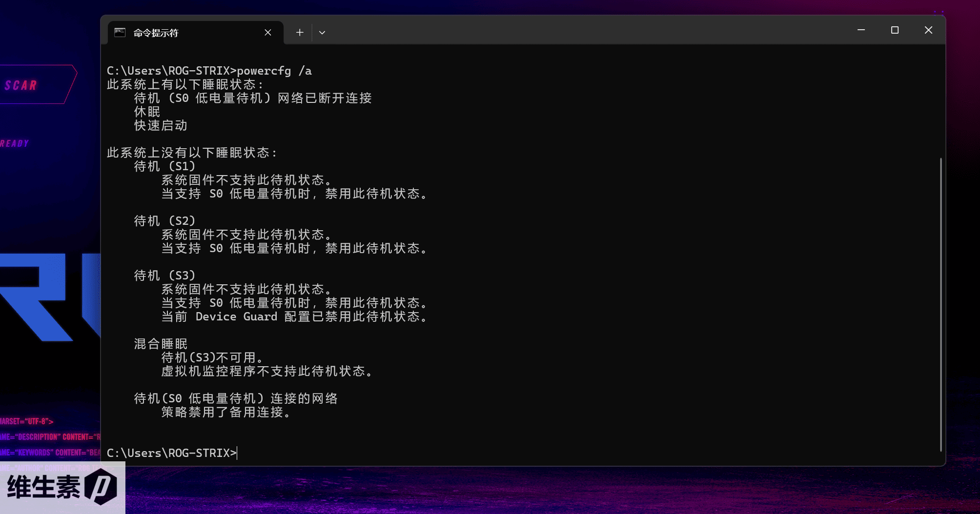Close the terminal window
Image resolution: width=980 pixels, height=514 pixels.
[928, 30]
